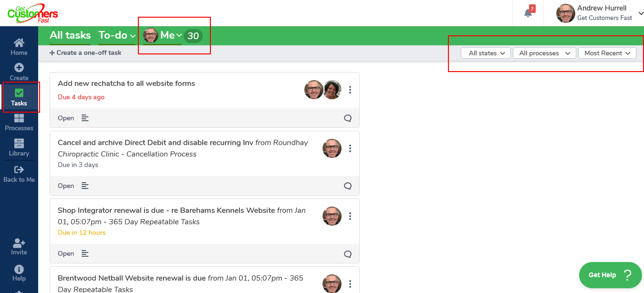Expand the All states dropdown
The height and width of the screenshot is (293, 644).
(x=486, y=53)
